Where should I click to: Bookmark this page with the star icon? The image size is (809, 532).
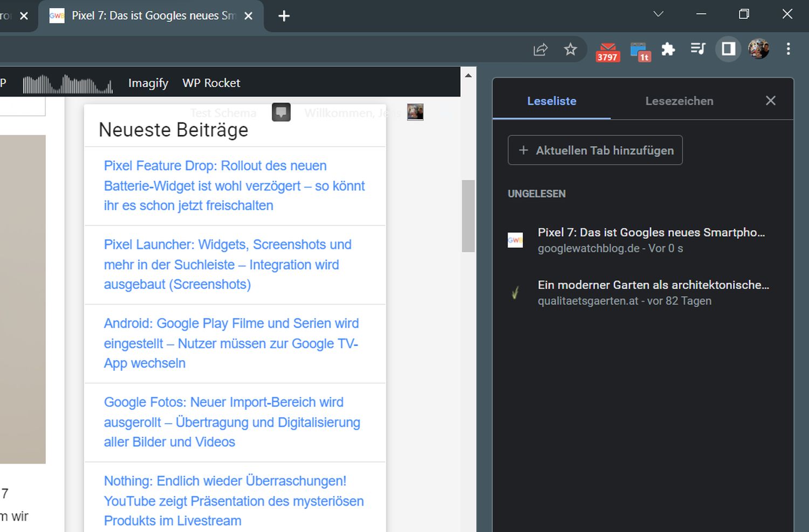(x=570, y=50)
